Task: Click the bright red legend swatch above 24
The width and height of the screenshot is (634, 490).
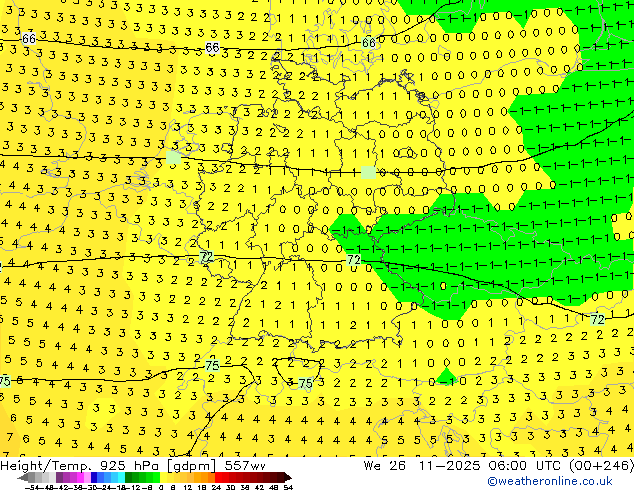Action: 218,477
